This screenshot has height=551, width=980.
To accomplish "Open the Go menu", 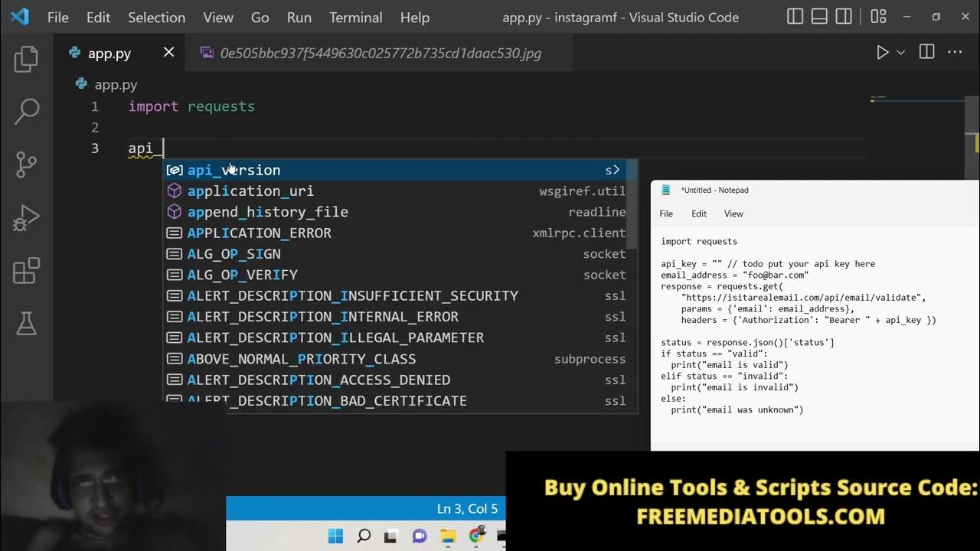I will 260,17.
